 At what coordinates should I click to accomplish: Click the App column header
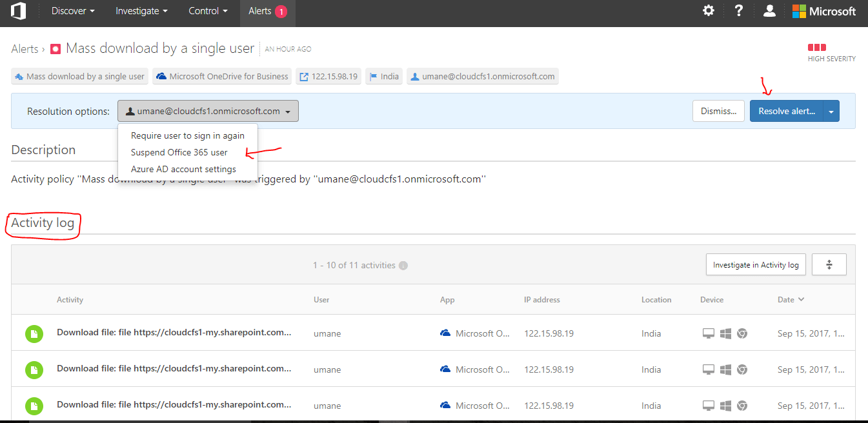(447, 300)
